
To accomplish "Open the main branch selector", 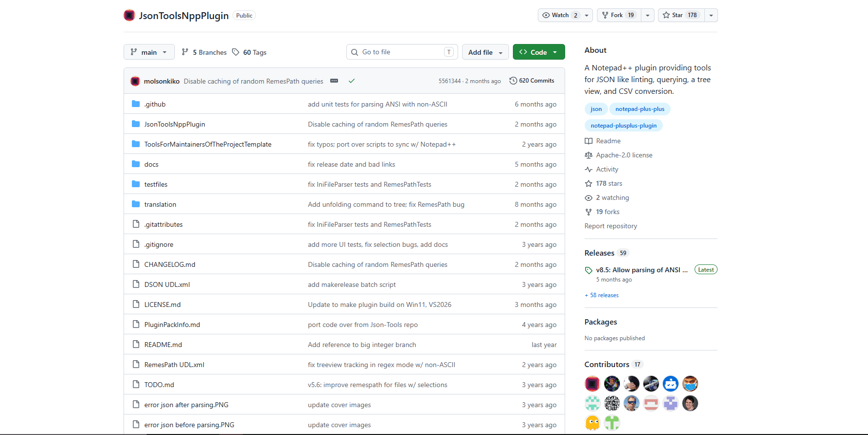I will tap(149, 52).
